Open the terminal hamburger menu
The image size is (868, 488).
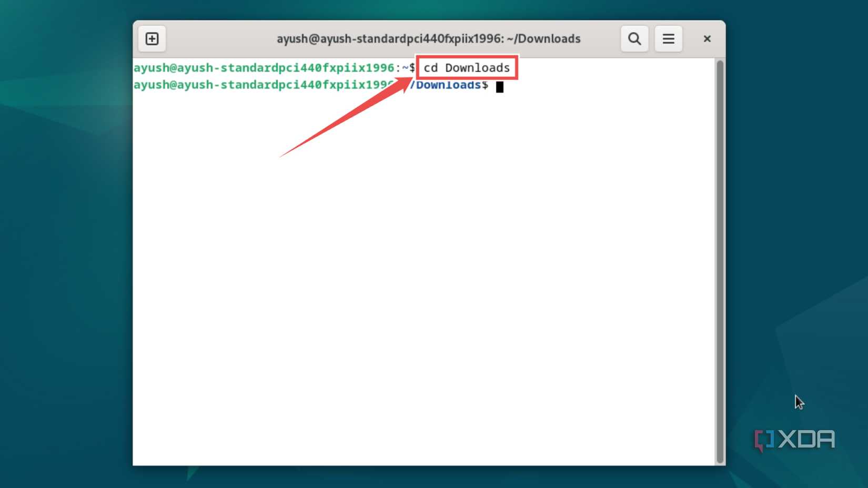(668, 39)
